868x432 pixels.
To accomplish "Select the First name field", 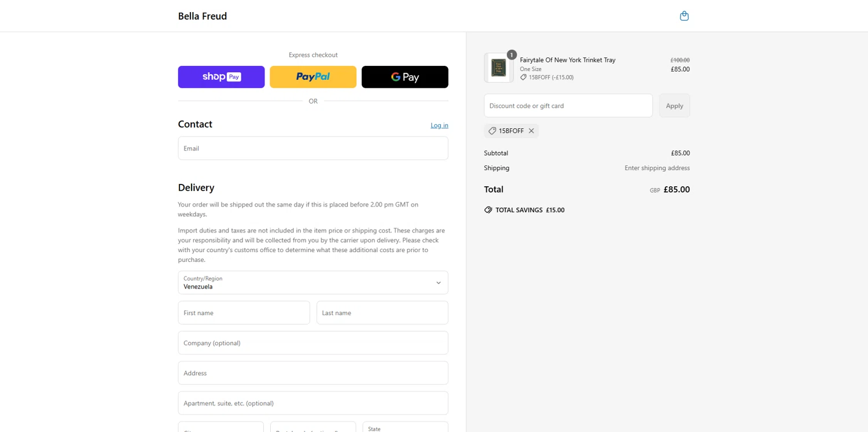I will pos(244,313).
